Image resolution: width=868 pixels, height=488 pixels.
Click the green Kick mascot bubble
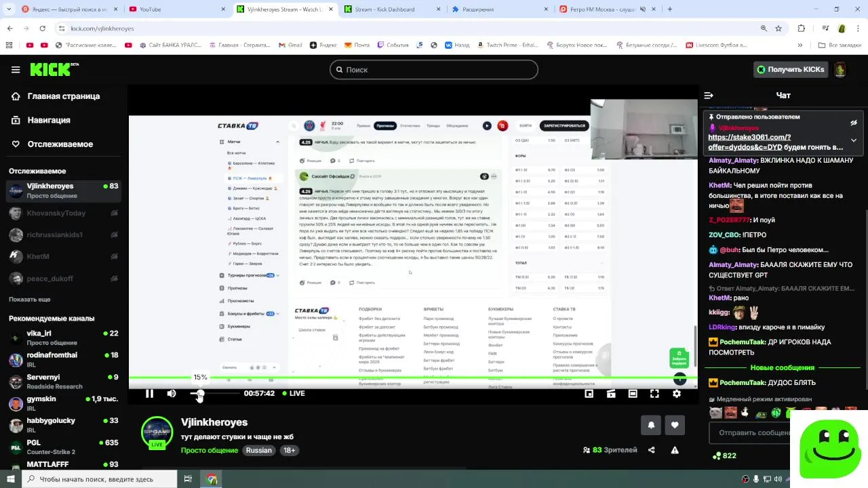[x=830, y=447]
